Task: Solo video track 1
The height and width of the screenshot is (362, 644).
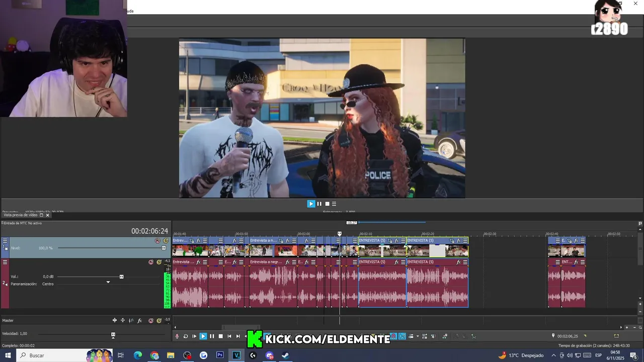Action: (x=166, y=241)
